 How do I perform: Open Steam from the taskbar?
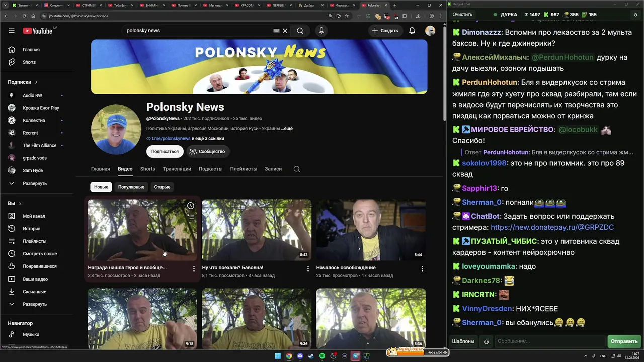[x=311, y=356]
